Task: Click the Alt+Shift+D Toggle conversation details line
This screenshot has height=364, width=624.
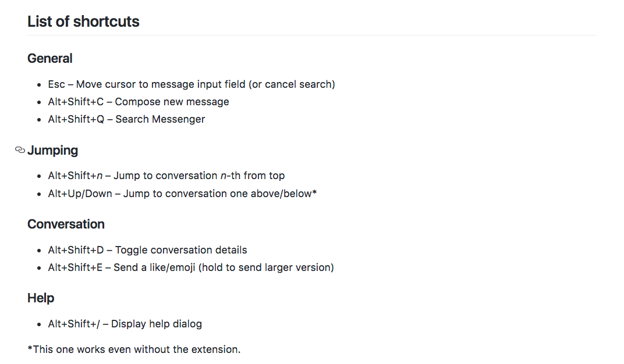Action: [x=148, y=250]
